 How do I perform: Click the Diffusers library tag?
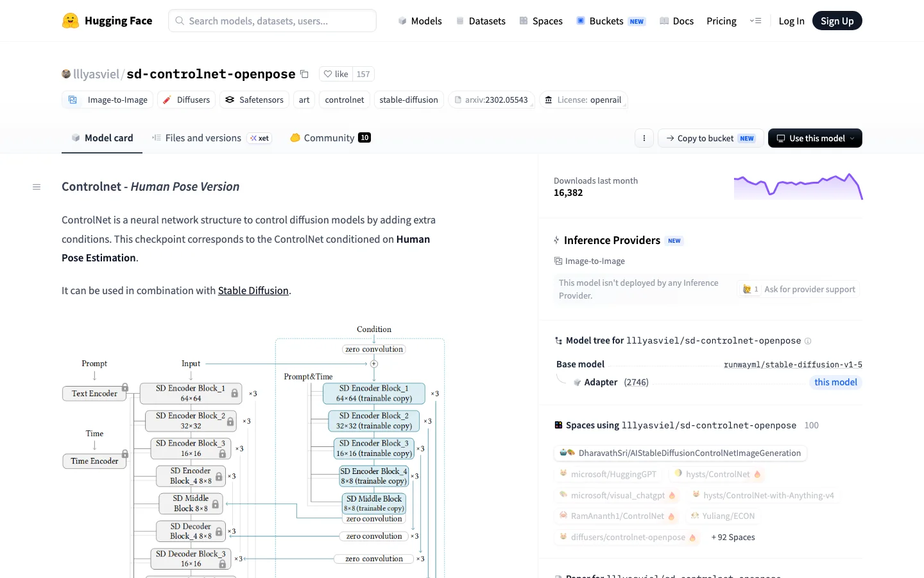click(186, 100)
